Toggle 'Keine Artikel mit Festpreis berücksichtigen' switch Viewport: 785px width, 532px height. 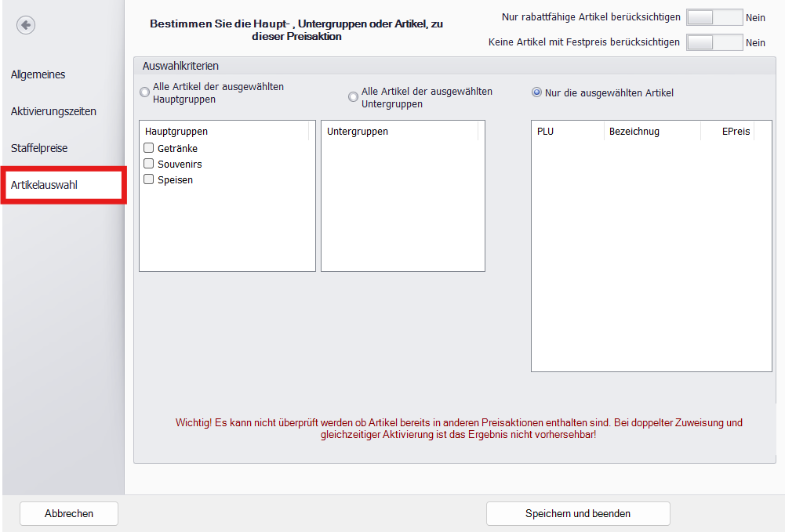point(714,42)
